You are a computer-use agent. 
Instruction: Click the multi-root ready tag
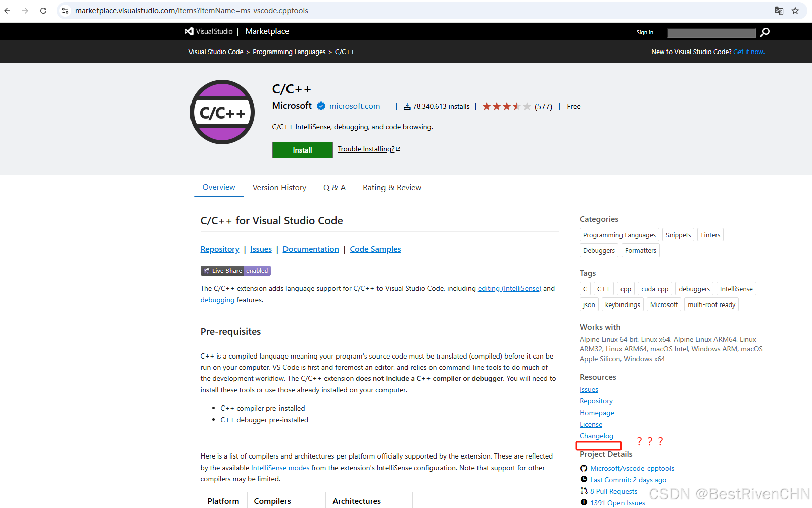[x=711, y=304]
